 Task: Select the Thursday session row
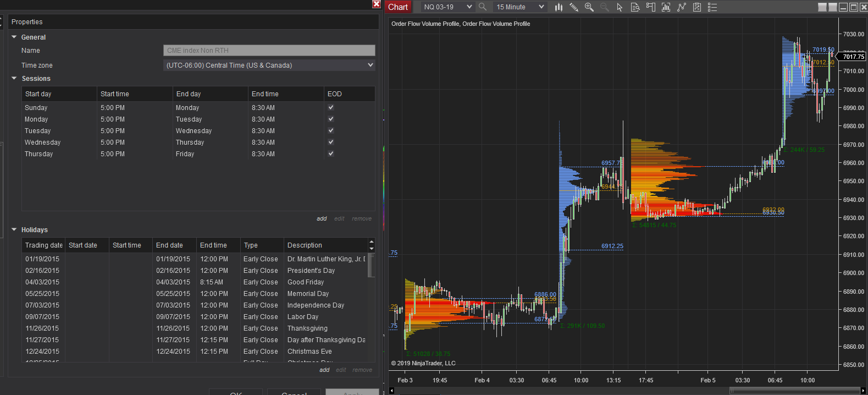(198, 154)
